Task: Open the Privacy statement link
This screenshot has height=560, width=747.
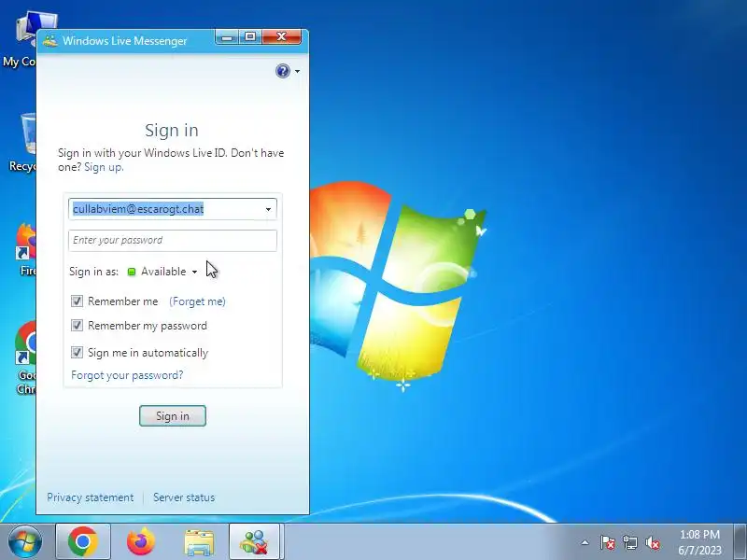Action: pos(90,497)
